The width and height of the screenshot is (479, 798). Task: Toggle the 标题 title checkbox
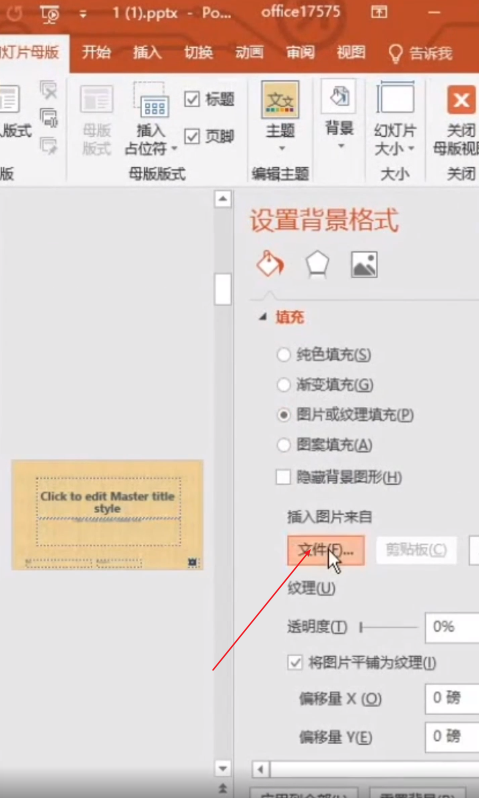[x=192, y=99]
